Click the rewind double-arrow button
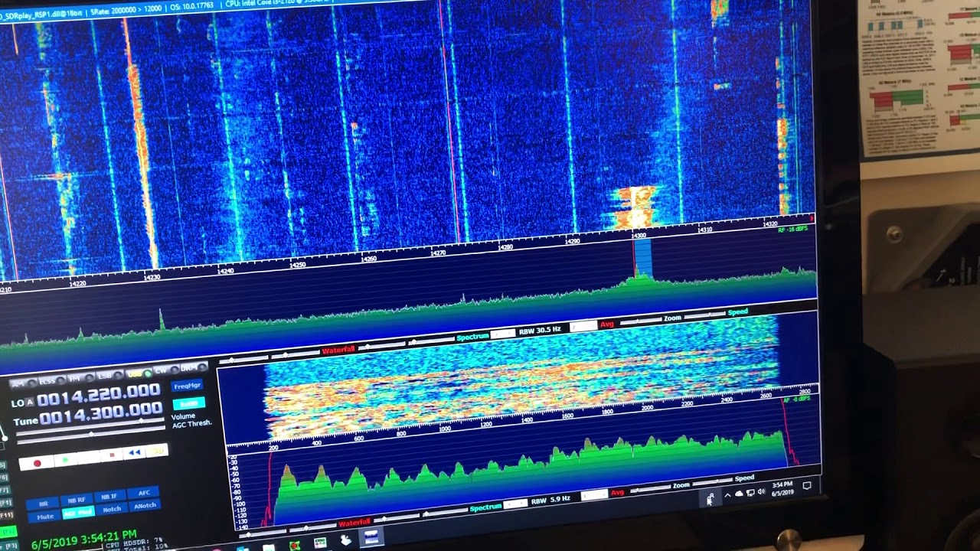Screen dimensions: 980x551 pyautogui.click(x=135, y=452)
